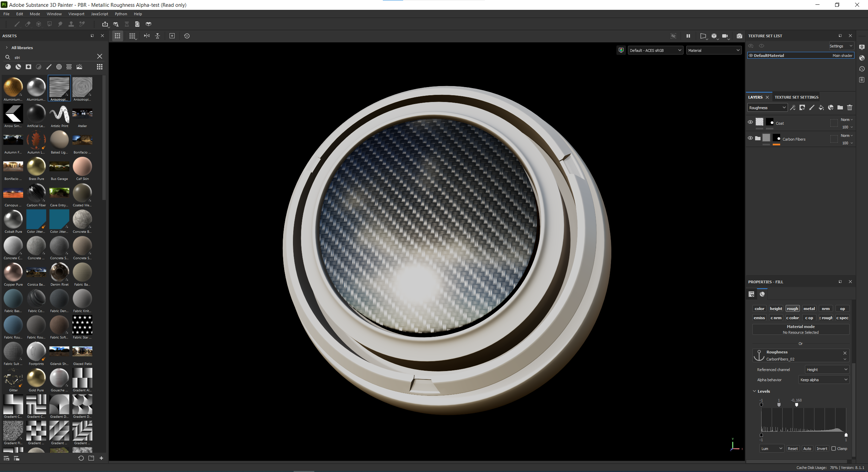Click the delete layer trash icon
The height and width of the screenshot is (472, 868).
[849, 108]
